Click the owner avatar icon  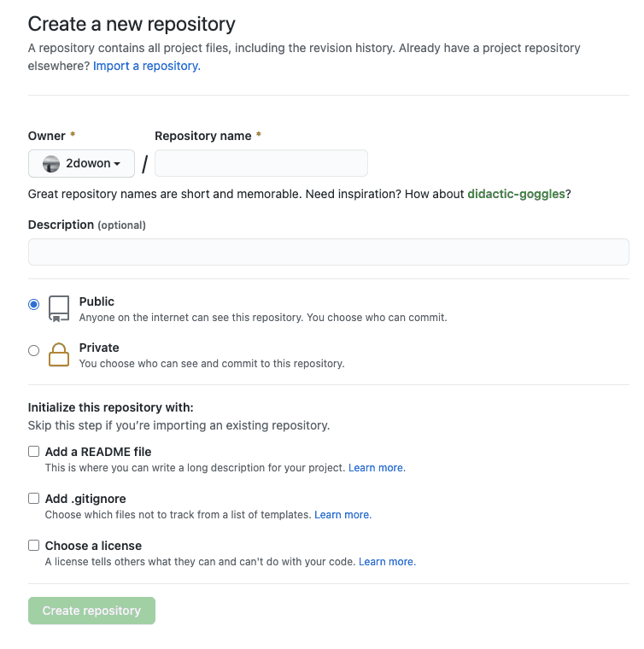tap(51, 163)
